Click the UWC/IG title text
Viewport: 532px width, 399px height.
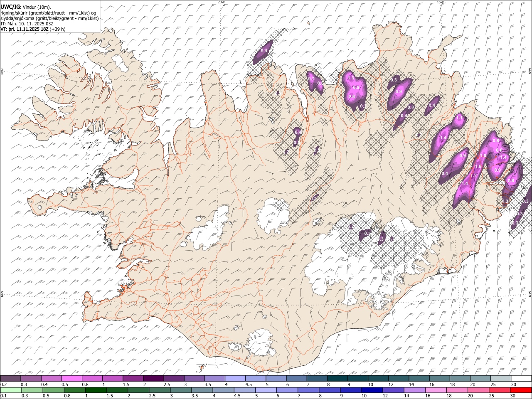click(10, 7)
